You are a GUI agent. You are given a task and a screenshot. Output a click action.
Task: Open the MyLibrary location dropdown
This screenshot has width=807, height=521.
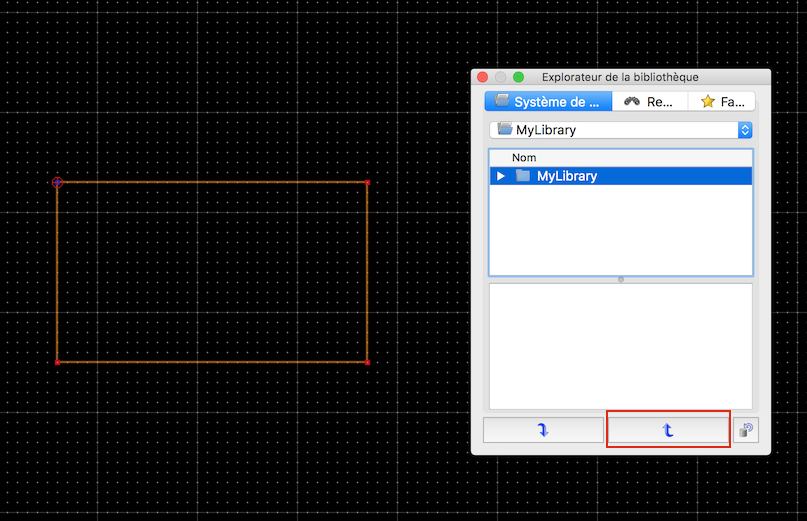(620, 130)
